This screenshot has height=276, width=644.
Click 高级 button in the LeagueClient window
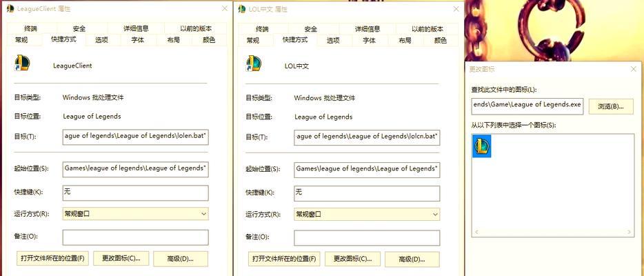(x=180, y=259)
